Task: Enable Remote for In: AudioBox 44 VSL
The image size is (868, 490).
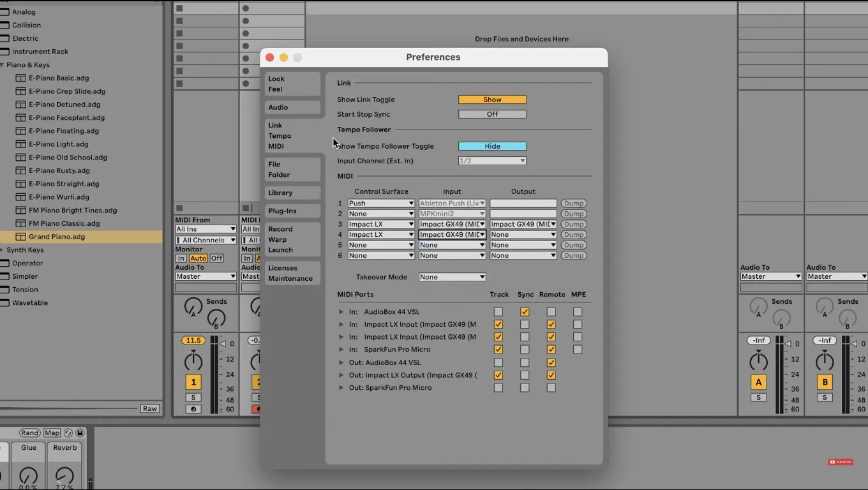Action: (551, 312)
